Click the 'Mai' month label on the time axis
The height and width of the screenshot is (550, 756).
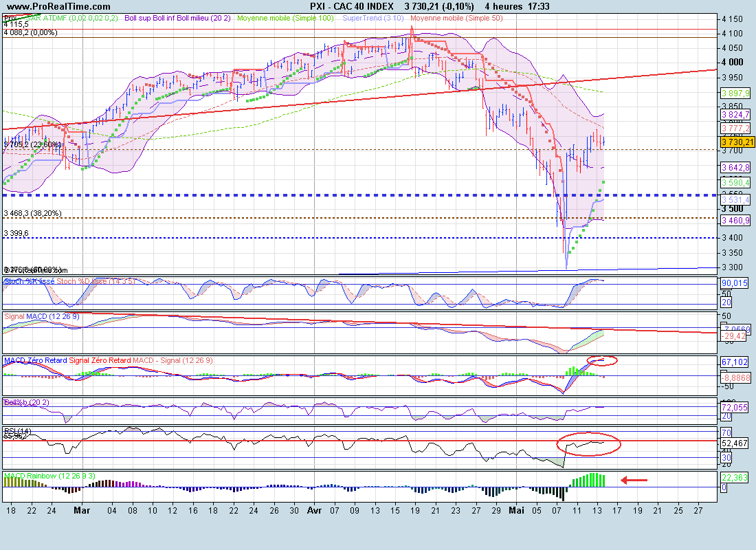(516, 510)
